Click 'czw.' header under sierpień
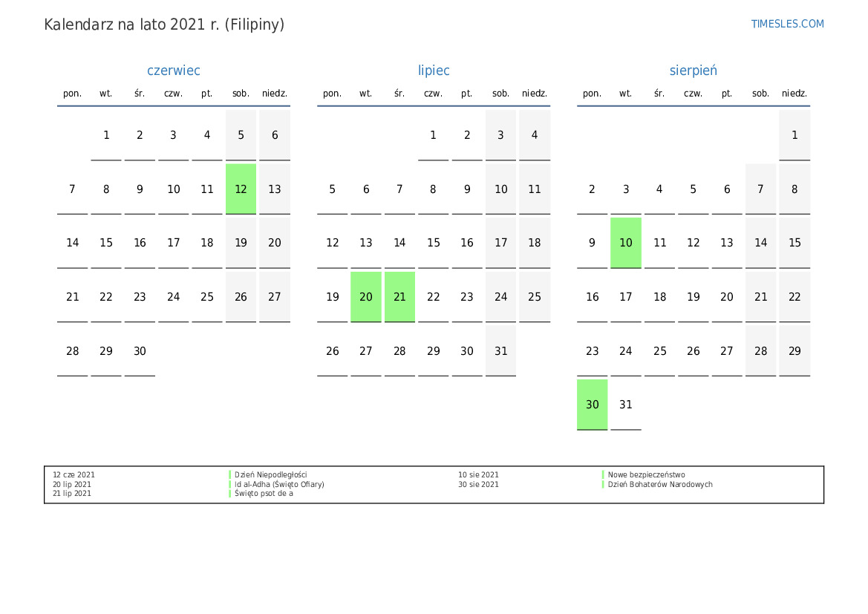The width and height of the screenshot is (868, 614). pyautogui.click(x=693, y=94)
